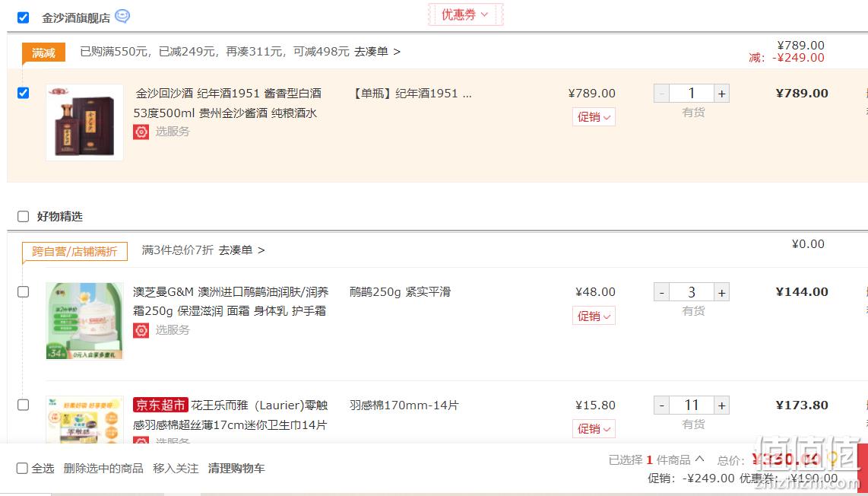
Task: Click the ¥789.00 subtotal for 金沙回沙酒
Action: point(802,93)
